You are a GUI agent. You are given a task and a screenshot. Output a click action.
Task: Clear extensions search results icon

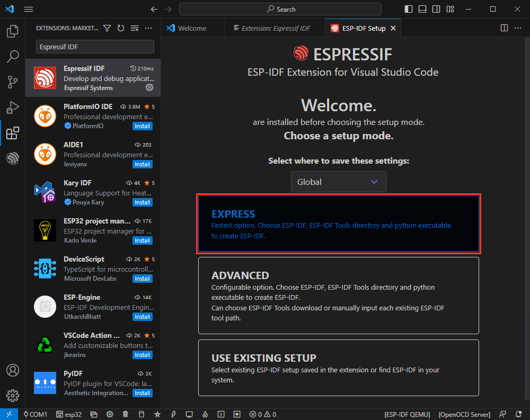coord(135,28)
